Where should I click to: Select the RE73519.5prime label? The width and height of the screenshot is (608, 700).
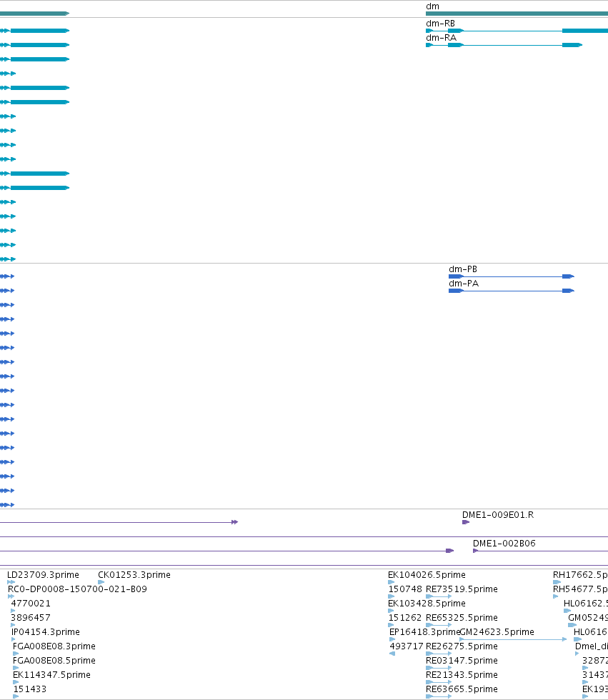coord(462,589)
